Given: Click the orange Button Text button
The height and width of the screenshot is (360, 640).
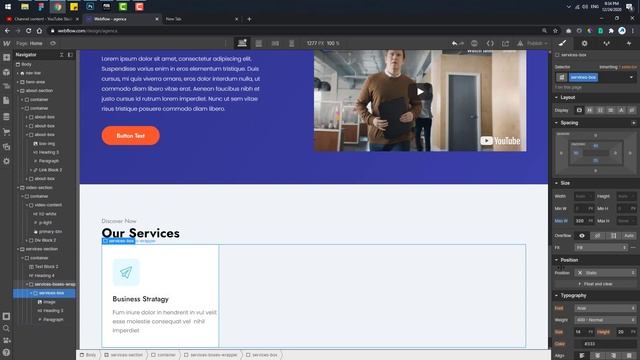Looking at the screenshot, I should (x=131, y=136).
